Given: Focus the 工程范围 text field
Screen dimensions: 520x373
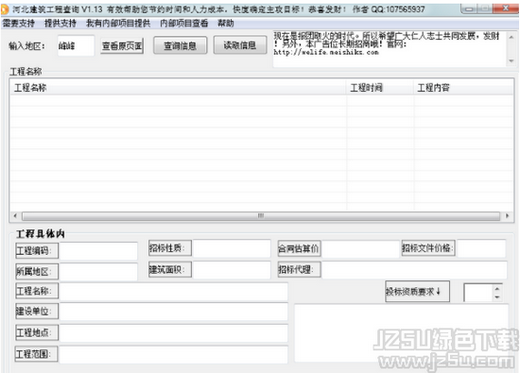Looking at the screenshot, I should coord(174,354).
